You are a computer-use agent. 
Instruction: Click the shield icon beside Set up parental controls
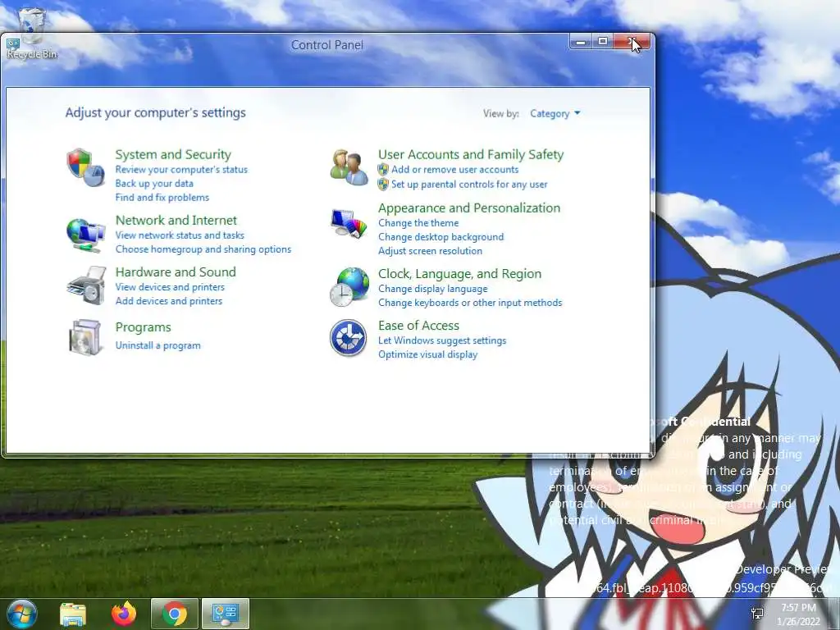point(383,185)
